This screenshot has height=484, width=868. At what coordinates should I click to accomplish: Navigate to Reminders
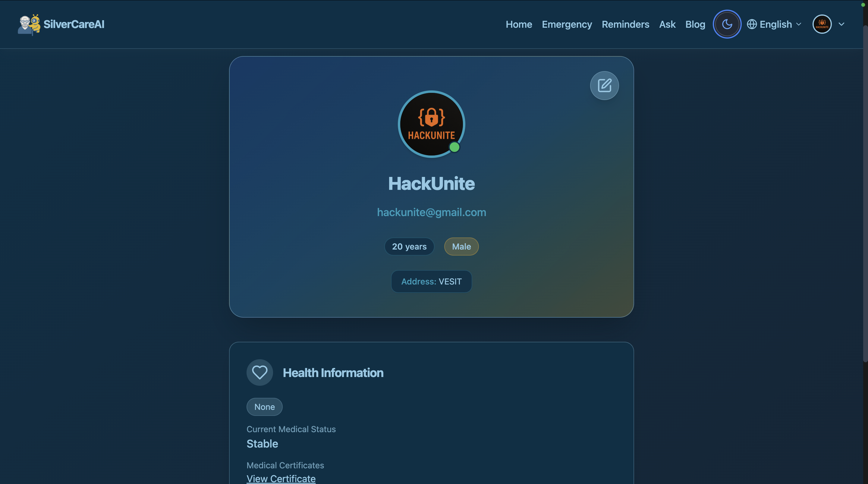[625, 24]
